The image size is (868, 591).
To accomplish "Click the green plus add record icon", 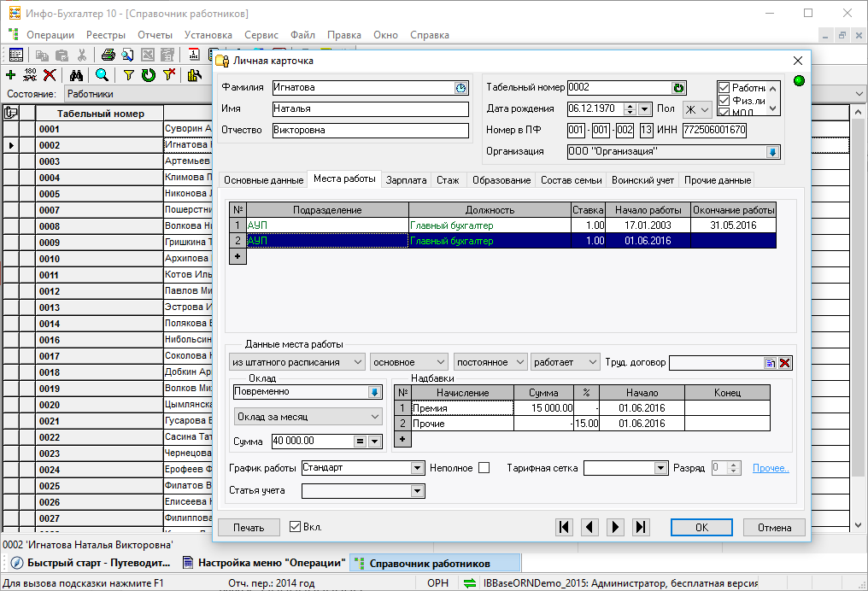I will coord(10,75).
